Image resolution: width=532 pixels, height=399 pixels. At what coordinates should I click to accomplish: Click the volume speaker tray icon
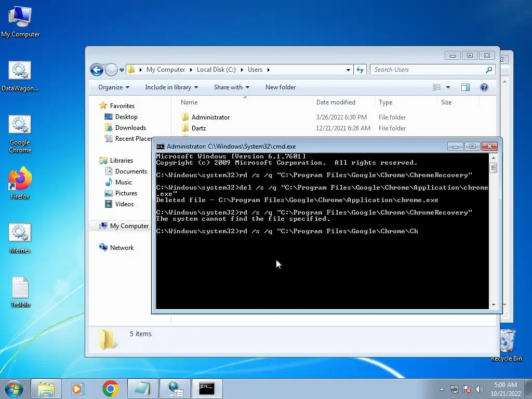click(x=480, y=389)
